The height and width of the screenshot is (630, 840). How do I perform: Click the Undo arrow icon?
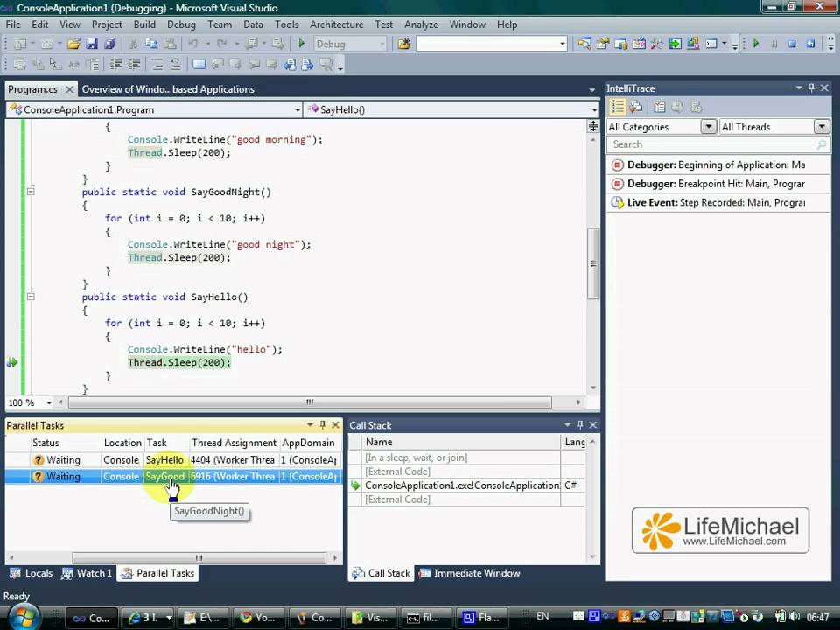coord(192,44)
